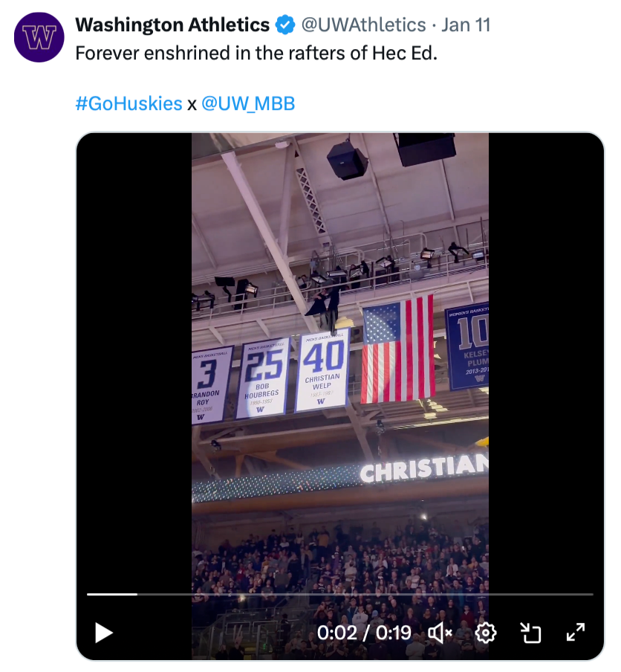Open the #GoHuskies hashtag
The image size is (621, 672).
point(129,103)
